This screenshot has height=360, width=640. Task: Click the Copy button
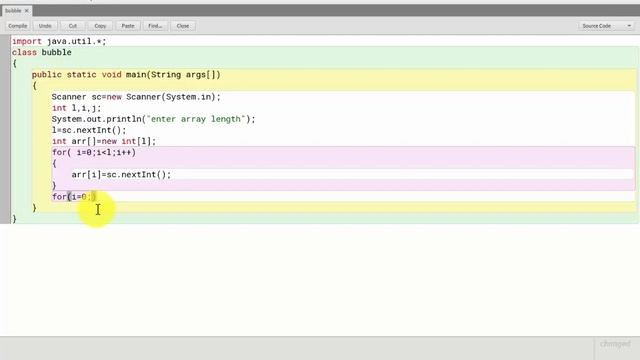coord(100,26)
